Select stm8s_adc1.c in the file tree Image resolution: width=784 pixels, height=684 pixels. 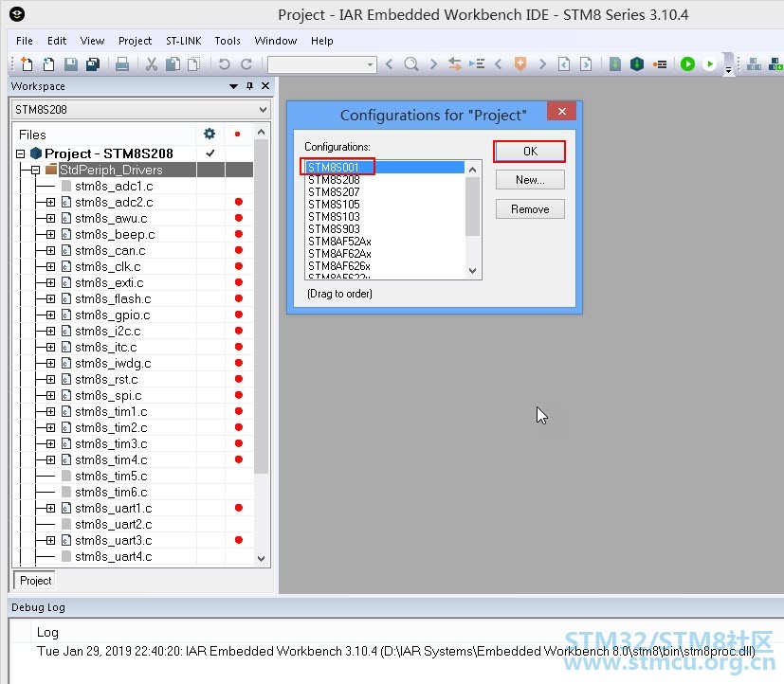114,187
